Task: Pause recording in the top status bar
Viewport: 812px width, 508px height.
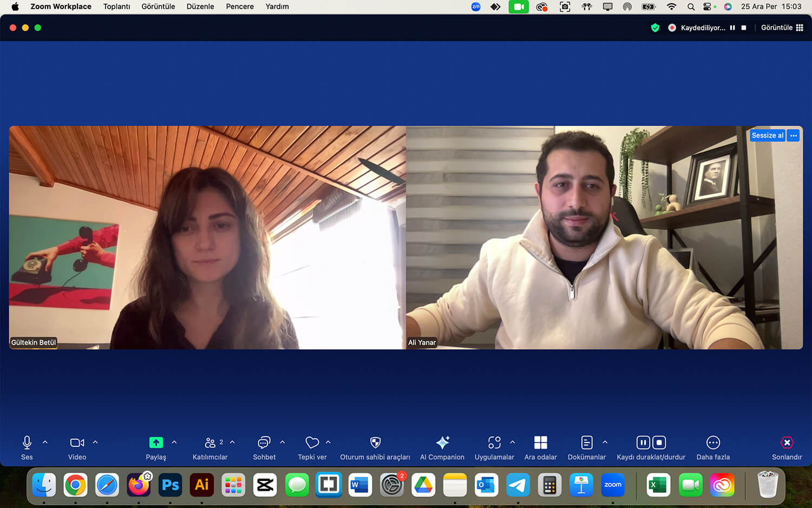Action: click(732, 28)
